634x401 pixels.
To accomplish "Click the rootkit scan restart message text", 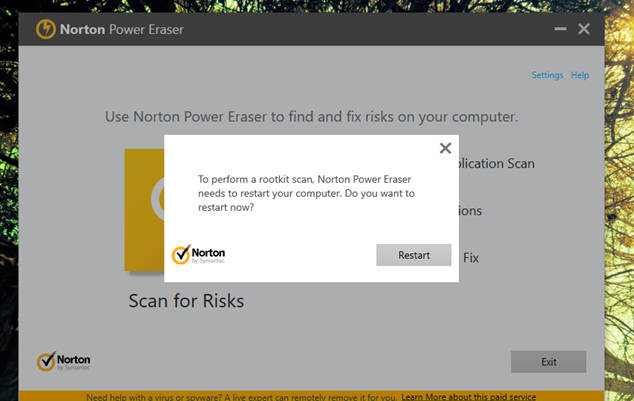I will point(306,193).
